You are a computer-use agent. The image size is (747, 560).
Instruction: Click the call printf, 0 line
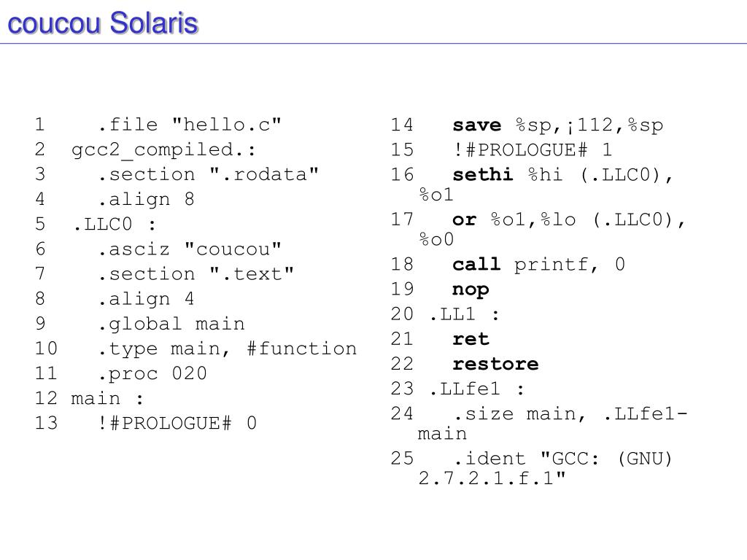(x=538, y=264)
